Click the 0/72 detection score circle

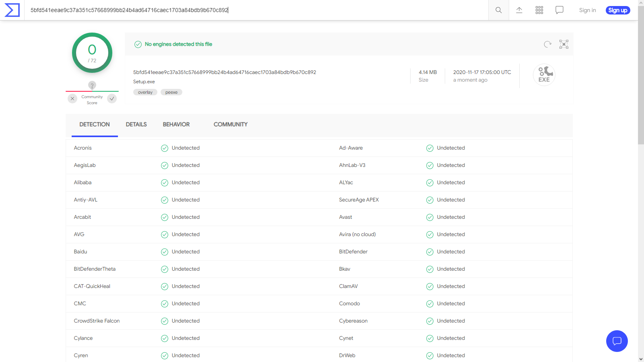click(92, 53)
